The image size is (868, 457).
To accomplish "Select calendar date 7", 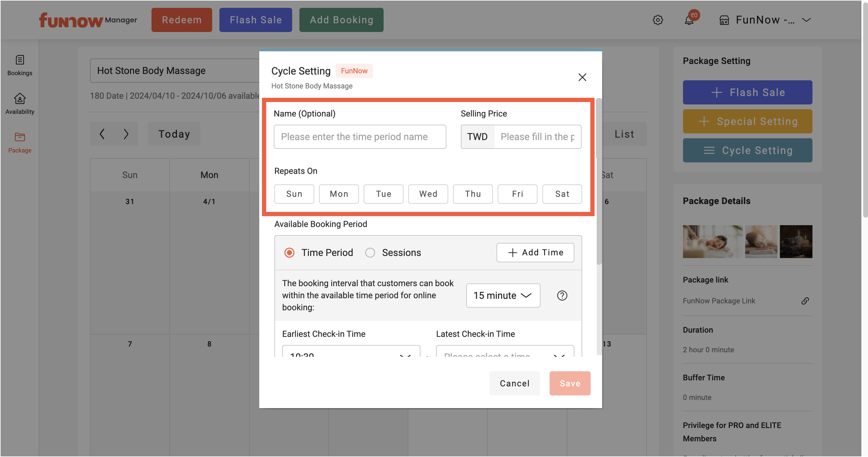I will pyautogui.click(x=130, y=344).
